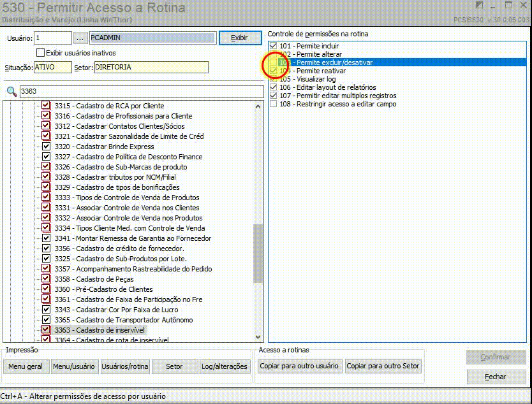Click the routine list scrollbar thumb
Screen dimensions: 532x404
point(258,253)
